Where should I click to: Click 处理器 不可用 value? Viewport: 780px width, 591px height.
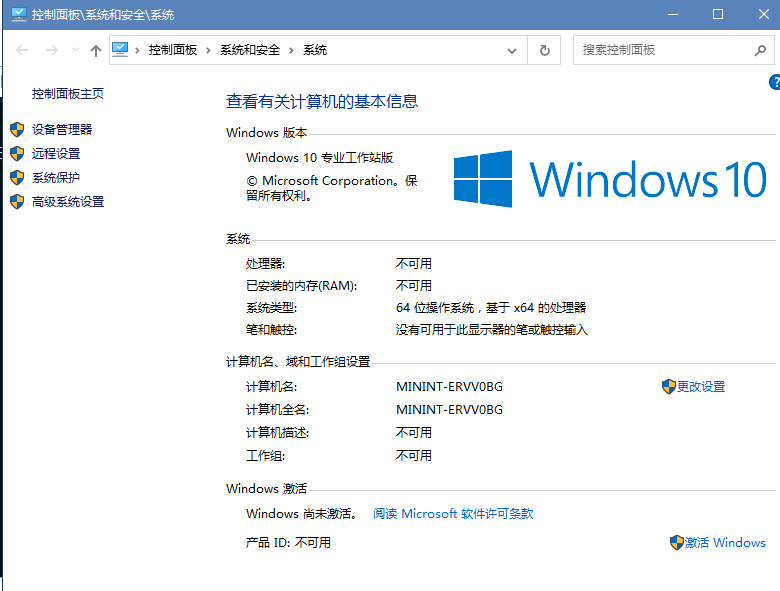pos(413,264)
